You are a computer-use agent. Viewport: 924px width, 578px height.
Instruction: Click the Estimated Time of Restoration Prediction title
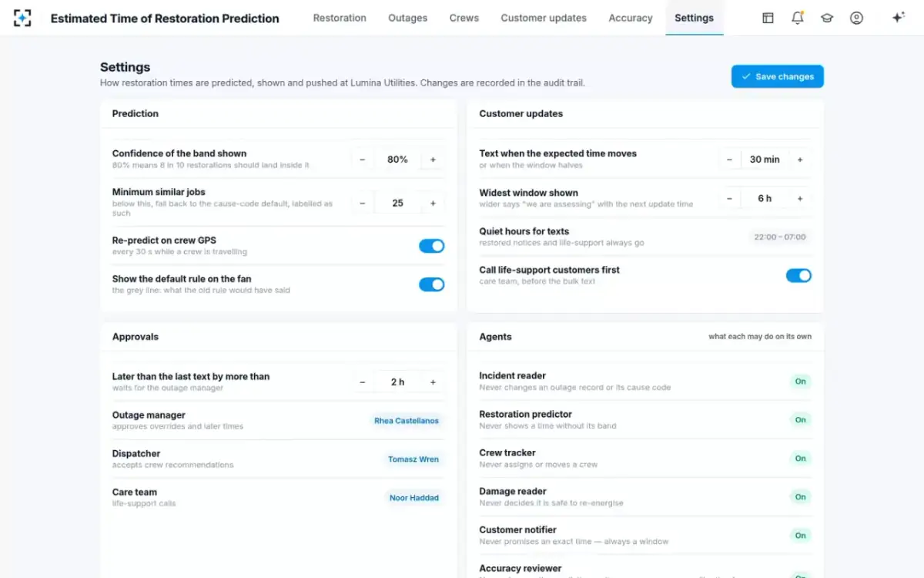pos(165,18)
